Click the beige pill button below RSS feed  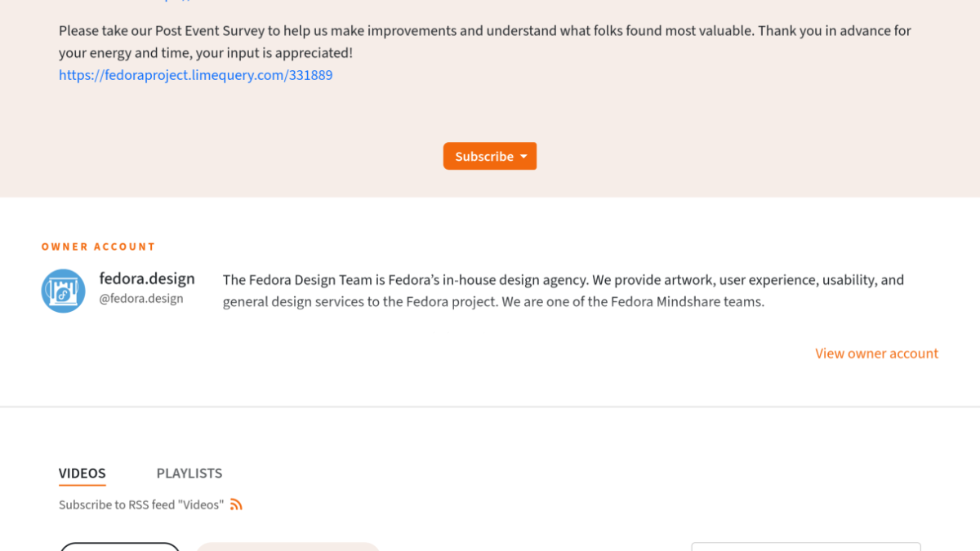pos(287,547)
